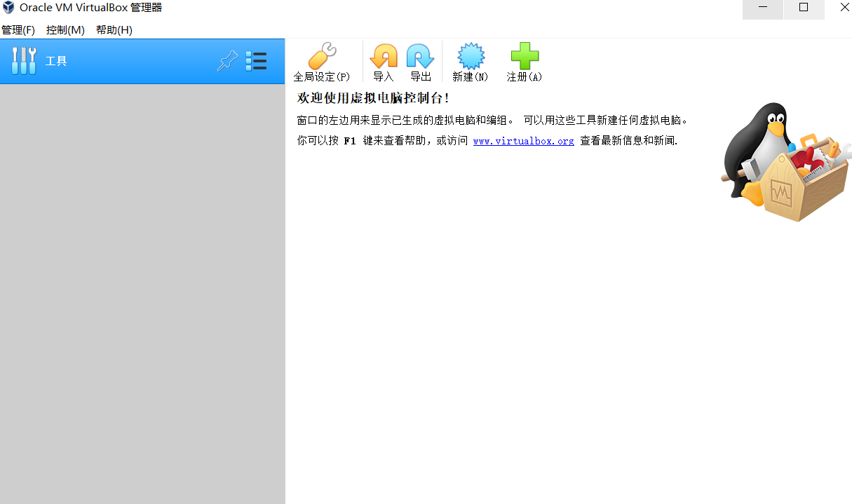
Task: Select the 工具 tools item
Action: coord(142,61)
